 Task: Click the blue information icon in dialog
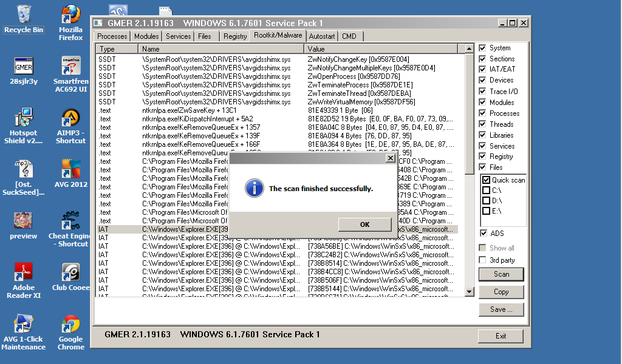(x=255, y=188)
